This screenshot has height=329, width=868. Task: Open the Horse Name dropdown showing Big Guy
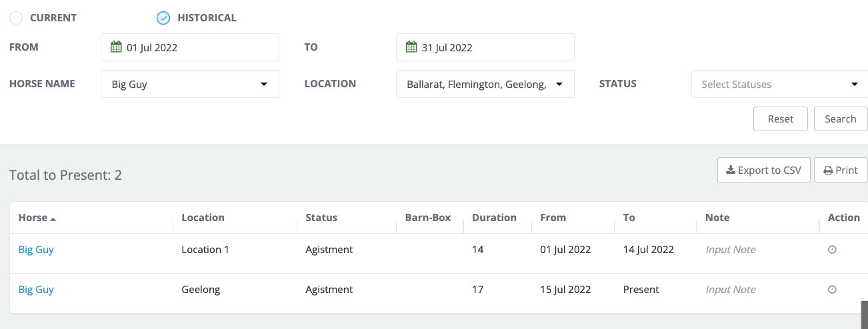point(189,85)
